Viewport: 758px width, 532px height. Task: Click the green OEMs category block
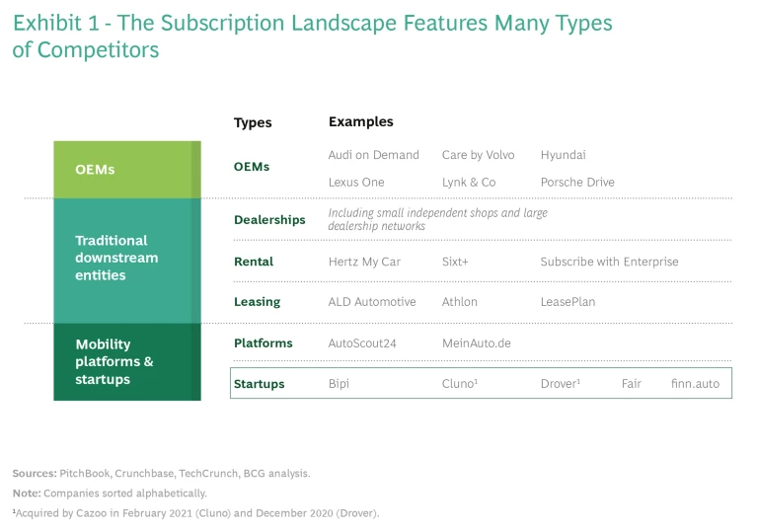126,169
